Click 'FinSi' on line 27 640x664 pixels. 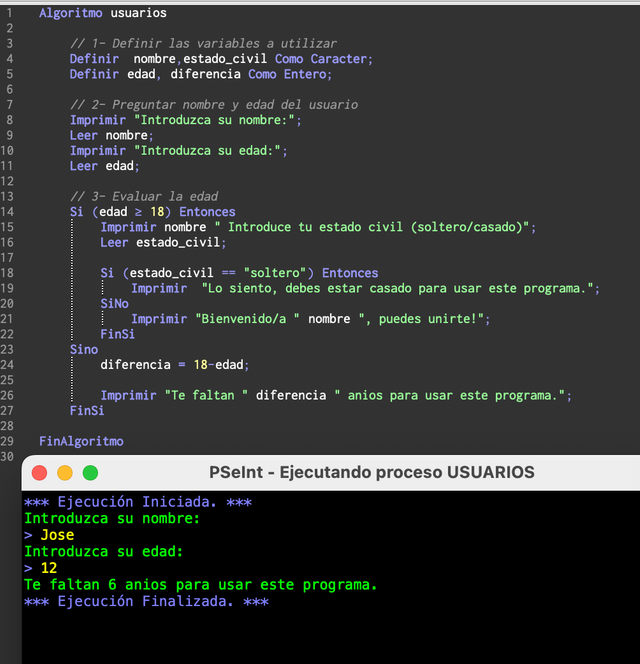point(87,411)
